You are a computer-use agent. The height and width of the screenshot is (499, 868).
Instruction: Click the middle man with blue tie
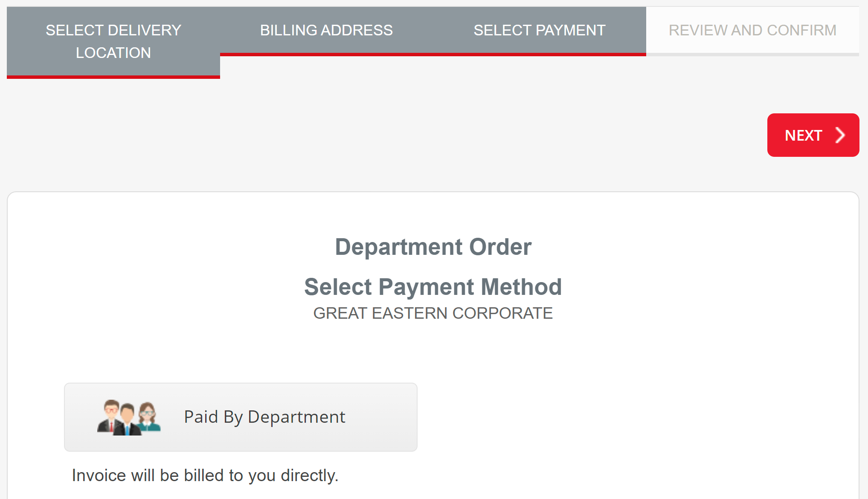[x=128, y=421]
